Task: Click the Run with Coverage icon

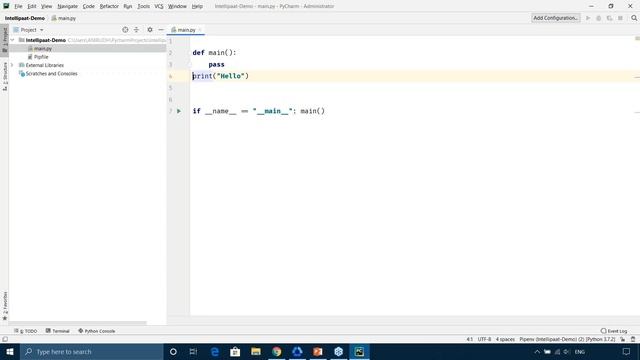Action: click(609, 18)
